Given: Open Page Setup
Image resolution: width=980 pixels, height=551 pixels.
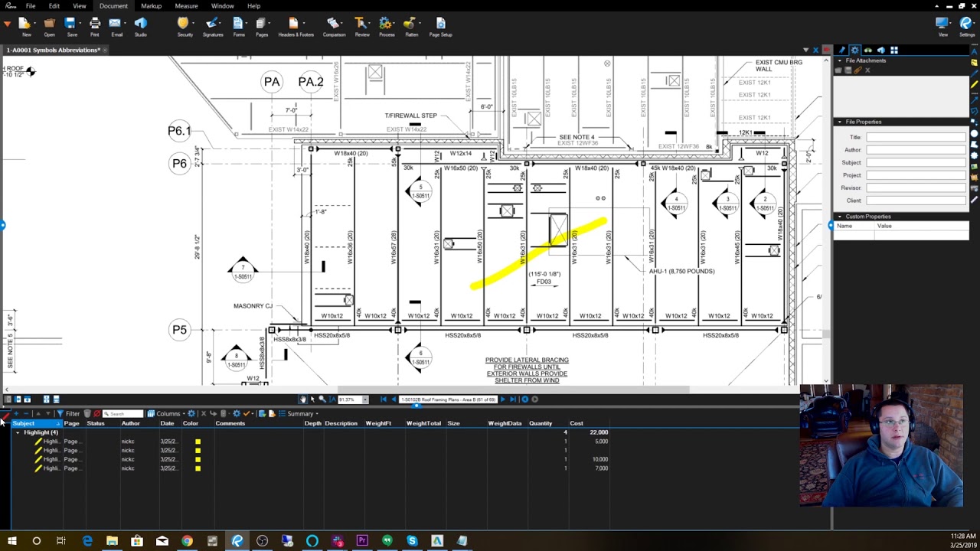Looking at the screenshot, I should [440, 26].
